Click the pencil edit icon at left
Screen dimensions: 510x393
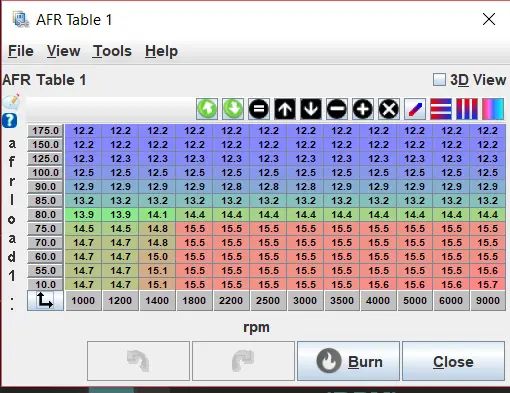click(11, 102)
